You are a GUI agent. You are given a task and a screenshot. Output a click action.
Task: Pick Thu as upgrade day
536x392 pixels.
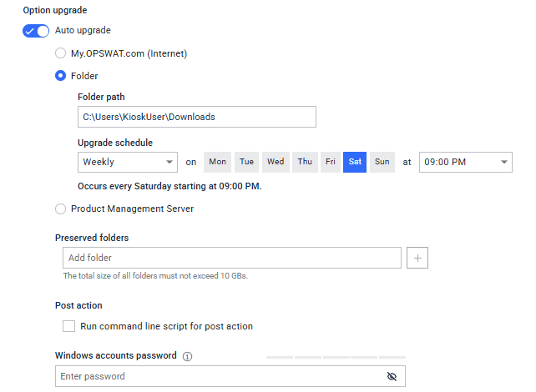tap(305, 162)
